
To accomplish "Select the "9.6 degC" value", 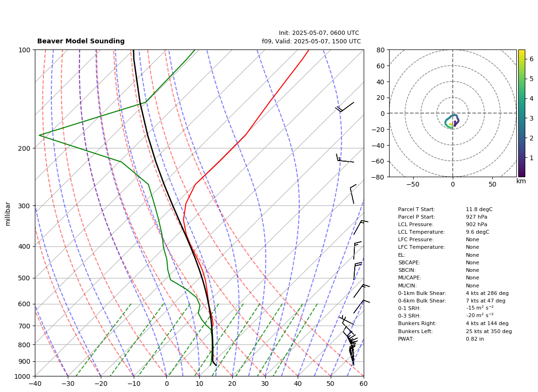I will coord(478,232).
